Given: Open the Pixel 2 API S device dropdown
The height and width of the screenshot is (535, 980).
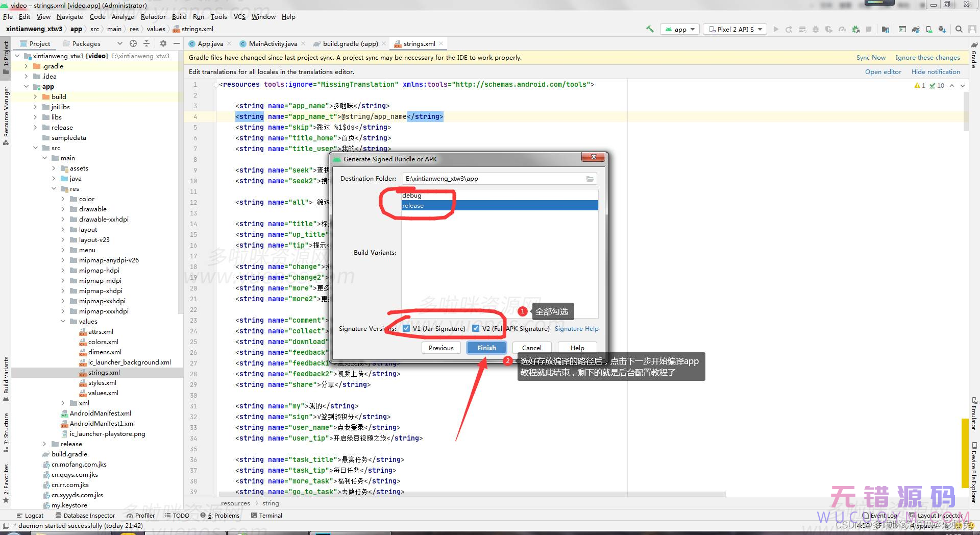Looking at the screenshot, I should click(x=734, y=29).
